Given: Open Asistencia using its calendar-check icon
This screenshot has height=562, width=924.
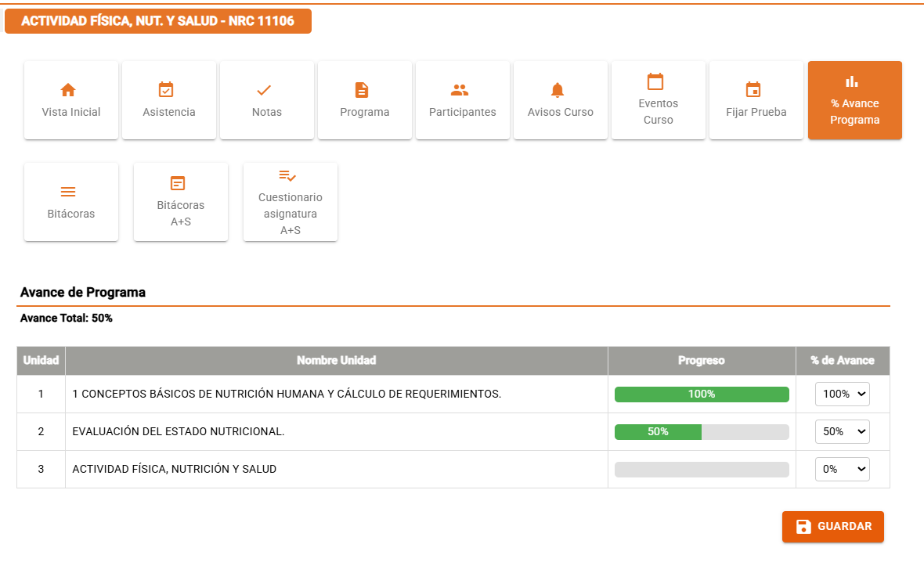Looking at the screenshot, I should pyautogui.click(x=168, y=88).
